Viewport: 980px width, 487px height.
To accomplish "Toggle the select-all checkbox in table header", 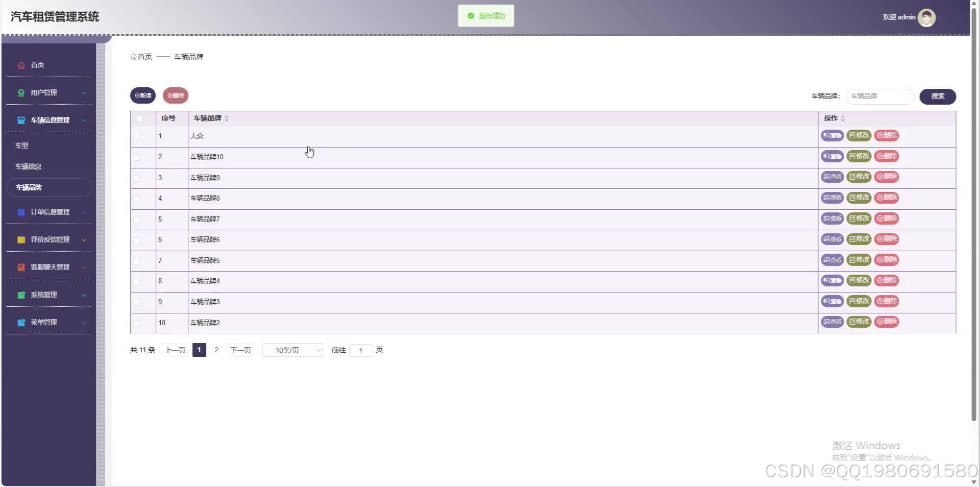I will [x=139, y=119].
